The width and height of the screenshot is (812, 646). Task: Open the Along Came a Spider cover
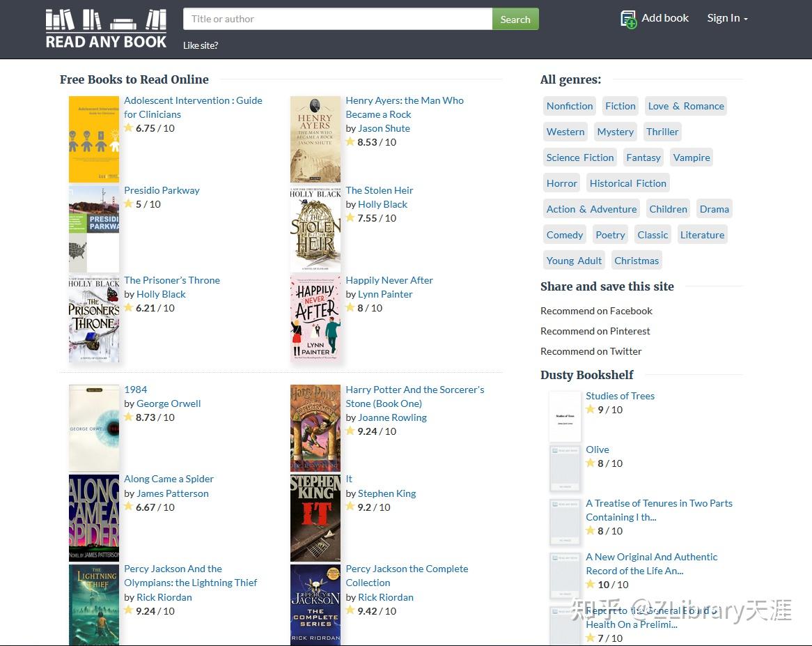94,518
